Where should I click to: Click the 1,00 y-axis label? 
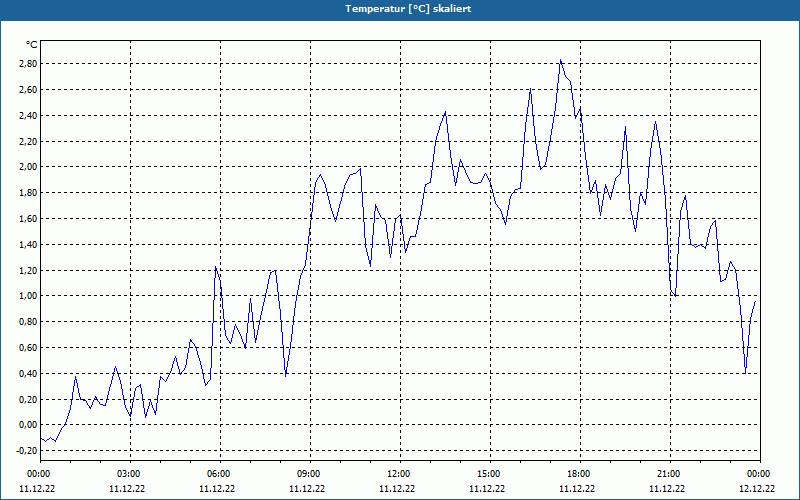(x=29, y=296)
